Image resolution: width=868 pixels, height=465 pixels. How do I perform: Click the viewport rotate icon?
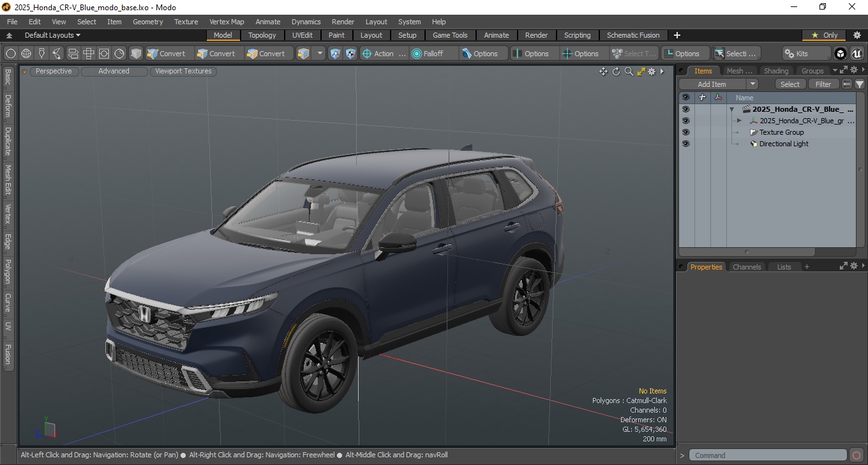coord(616,72)
